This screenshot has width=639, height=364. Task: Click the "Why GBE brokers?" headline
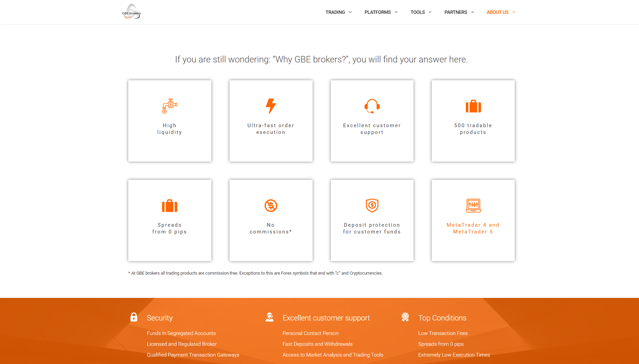click(x=321, y=59)
